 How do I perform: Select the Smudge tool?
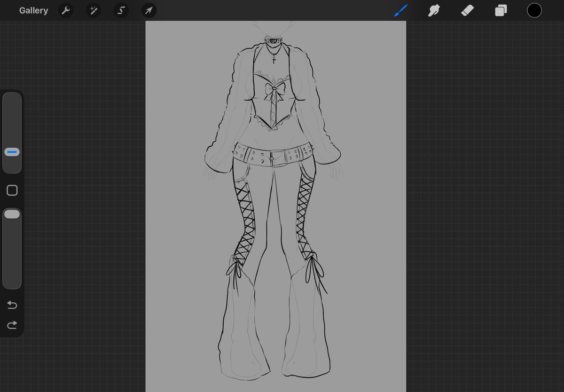point(434,10)
